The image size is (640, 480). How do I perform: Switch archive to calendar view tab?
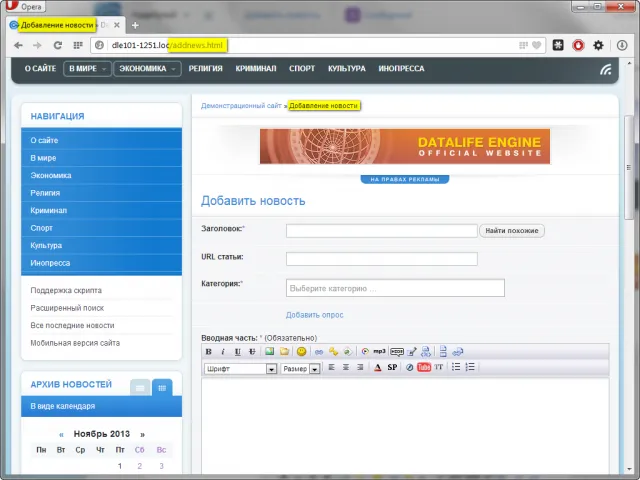(162, 388)
